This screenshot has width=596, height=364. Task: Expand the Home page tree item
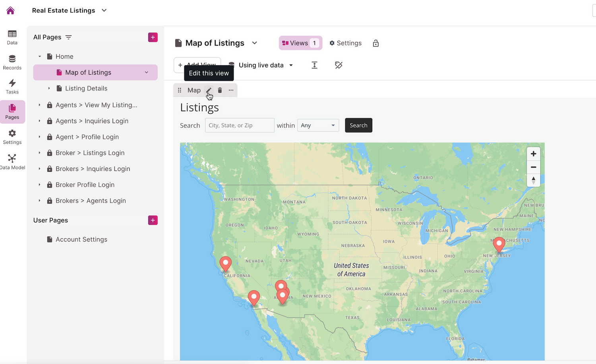pos(39,56)
